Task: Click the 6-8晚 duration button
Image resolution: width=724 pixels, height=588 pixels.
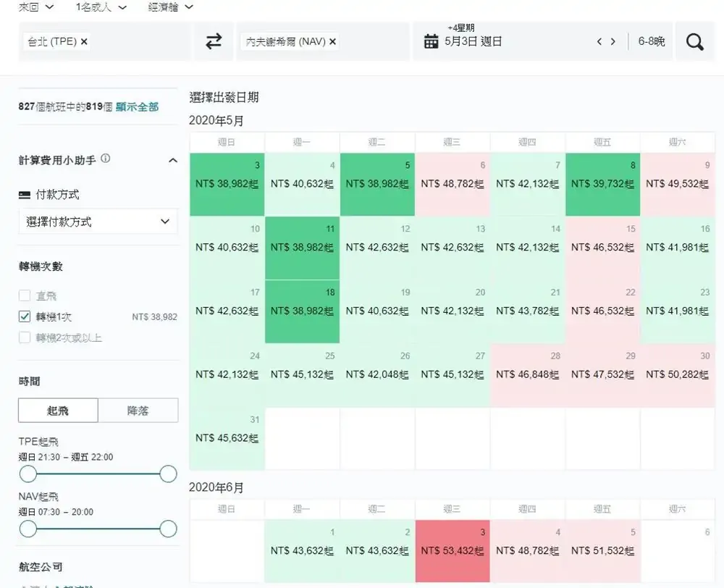Action: pyautogui.click(x=652, y=41)
